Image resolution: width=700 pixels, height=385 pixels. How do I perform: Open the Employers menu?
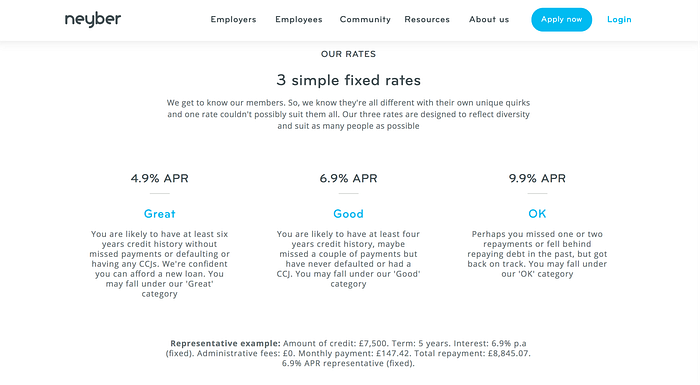233,19
